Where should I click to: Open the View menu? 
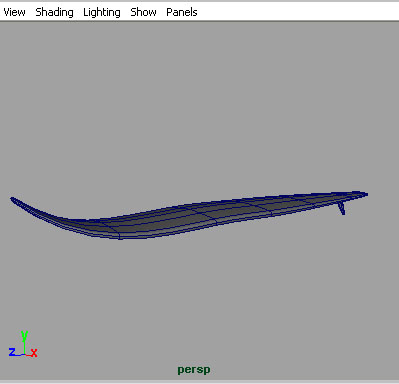point(14,12)
